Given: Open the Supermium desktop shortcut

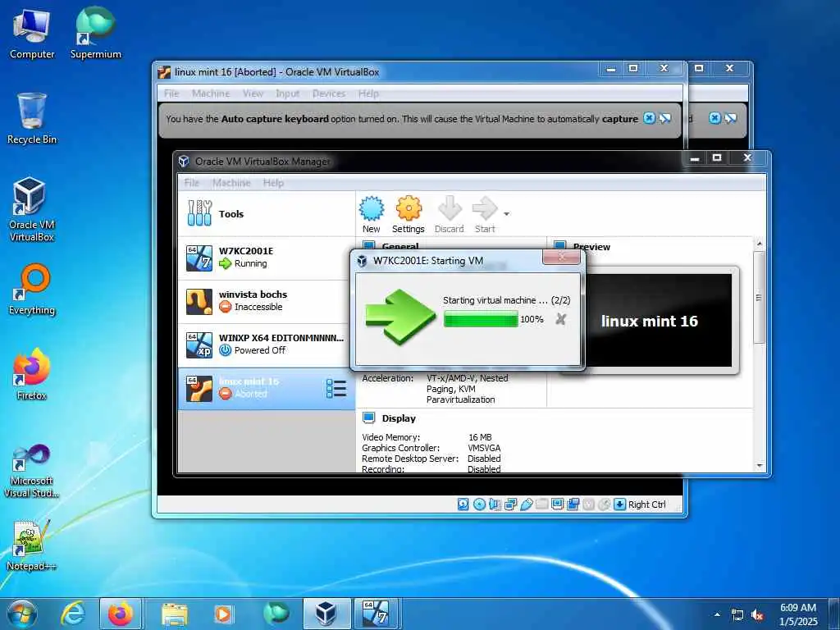Looking at the screenshot, I should (x=96, y=33).
